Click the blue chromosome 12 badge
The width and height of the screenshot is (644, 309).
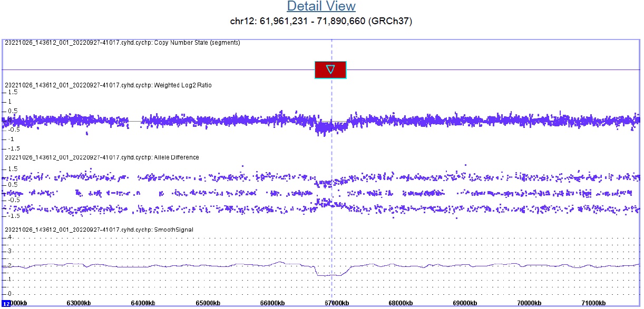point(6,304)
